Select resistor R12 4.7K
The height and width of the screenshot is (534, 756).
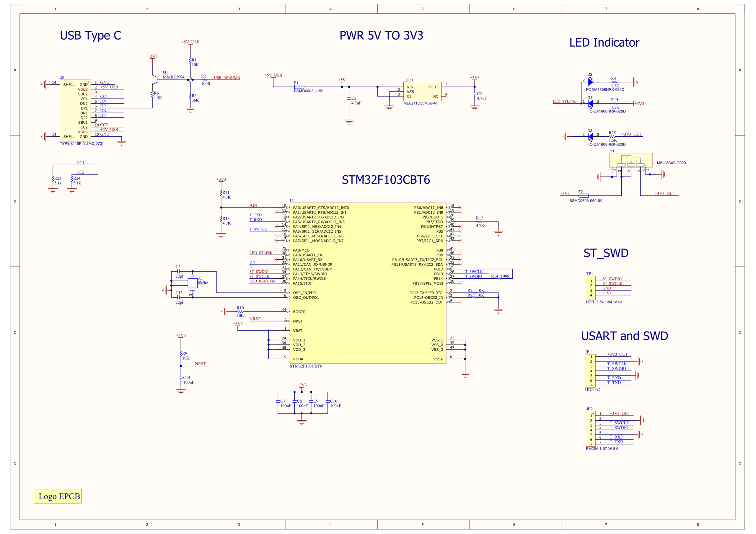(x=479, y=222)
